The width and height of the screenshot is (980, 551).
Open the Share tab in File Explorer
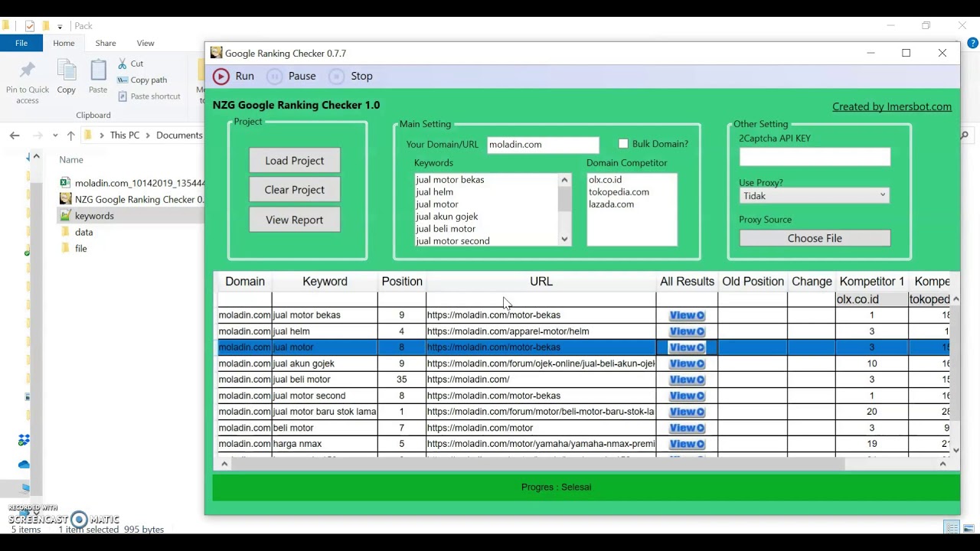(106, 43)
